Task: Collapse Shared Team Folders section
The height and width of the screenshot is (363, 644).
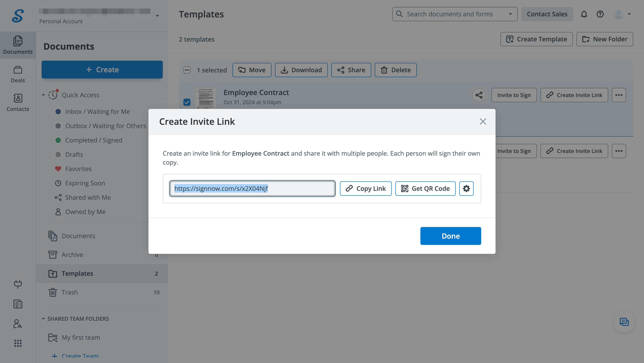Action: [43, 319]
